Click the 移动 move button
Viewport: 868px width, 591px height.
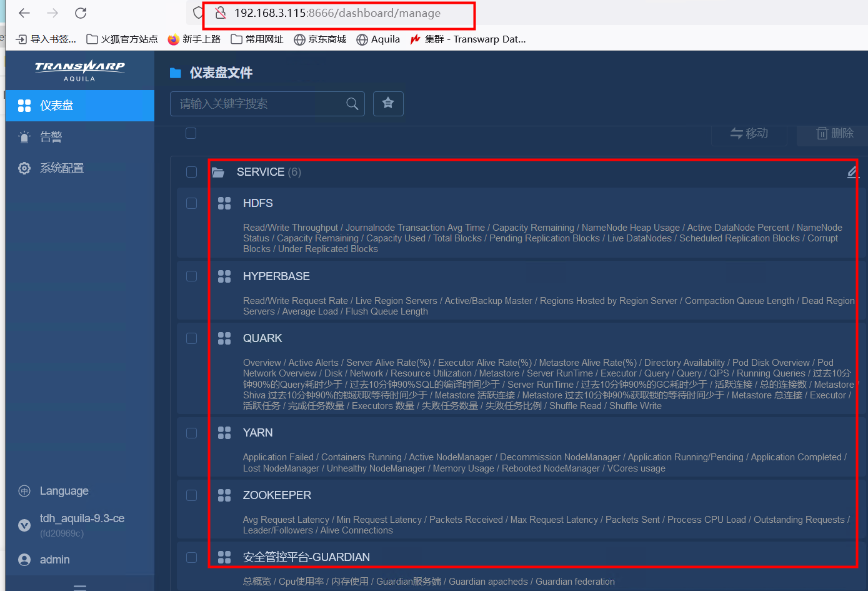(x=749, y=133)
